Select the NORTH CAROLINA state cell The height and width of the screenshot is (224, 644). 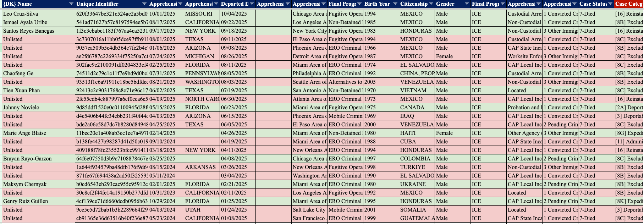[202, 99]
